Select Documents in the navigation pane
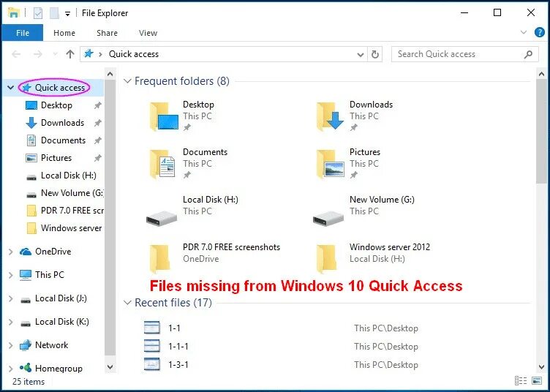 pyautogui.click(x=63, y=140)
